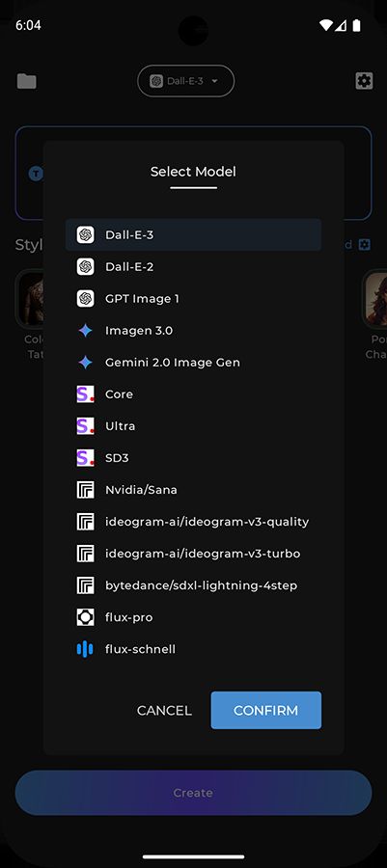This screenshot has width=387, height=868.
Task: Open the settings gear icon
Action: tap(364, 81)
